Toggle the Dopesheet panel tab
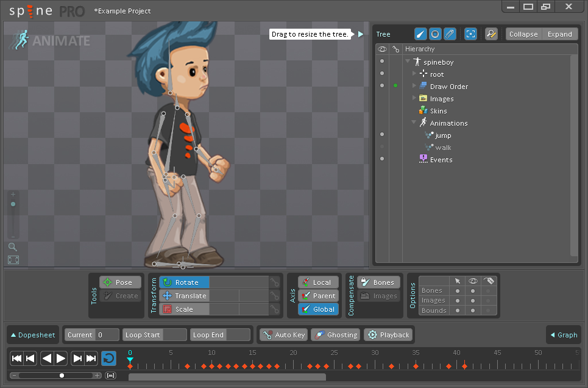This screenshot has width=588, height=388. point(33,335)
